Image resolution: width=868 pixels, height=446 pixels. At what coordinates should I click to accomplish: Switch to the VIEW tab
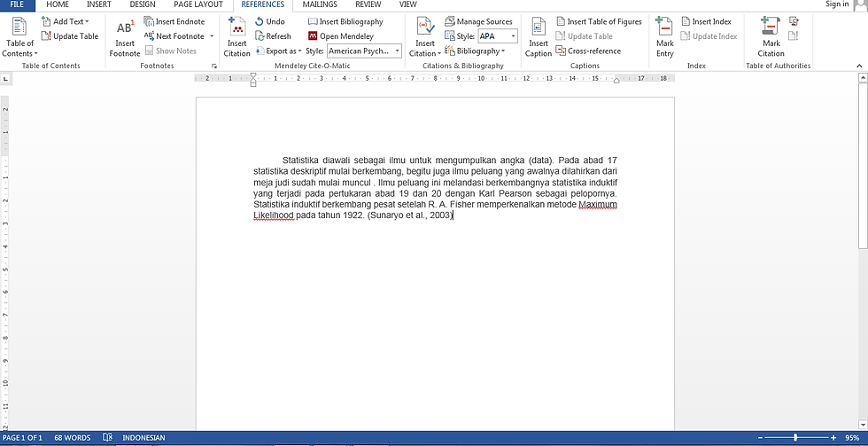(408, 4)
